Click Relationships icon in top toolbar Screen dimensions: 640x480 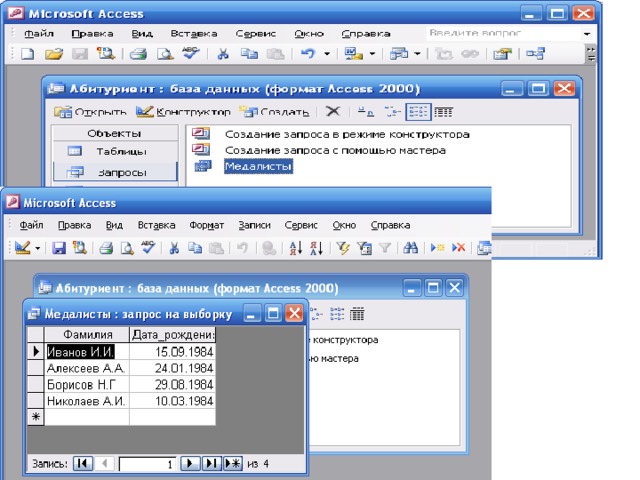point(535,53)
